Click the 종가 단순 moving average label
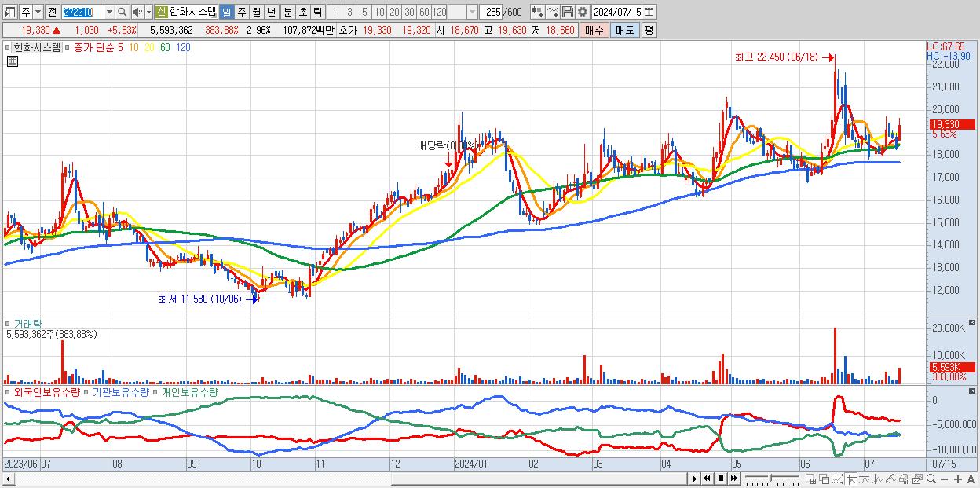The width and height of the screenshot is (980, 488). pos(93,47)
